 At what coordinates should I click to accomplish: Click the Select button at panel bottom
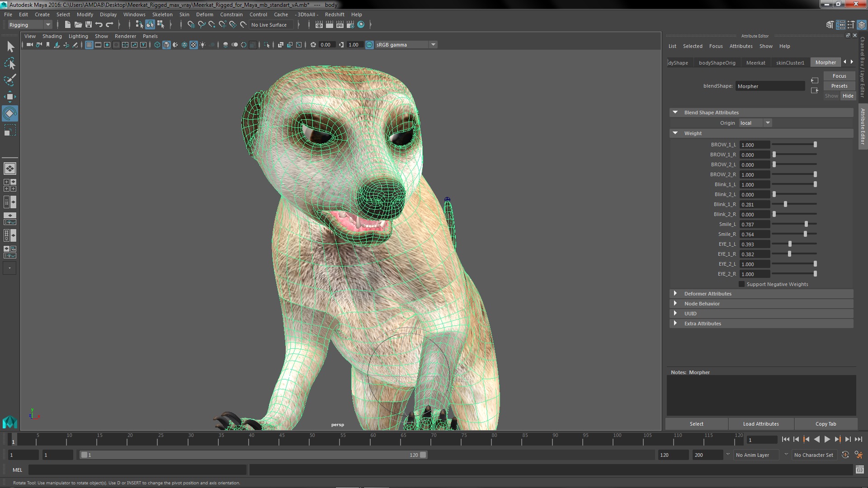click(696, 424)
